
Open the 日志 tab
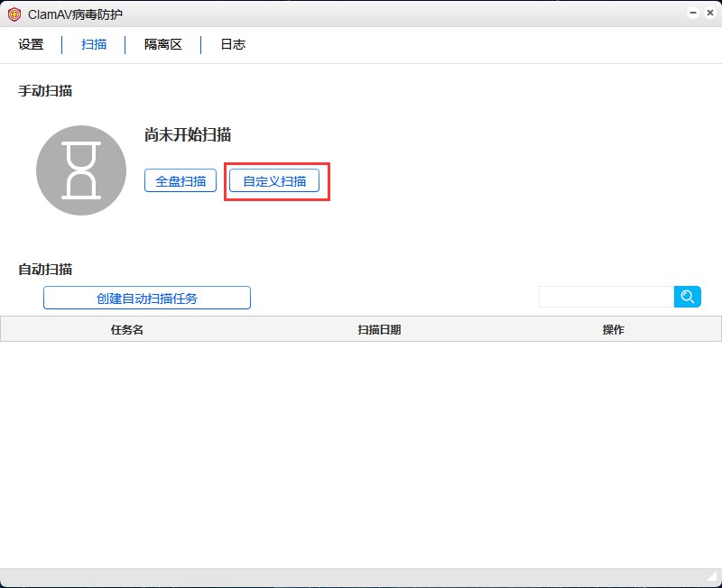pos(233,44)
